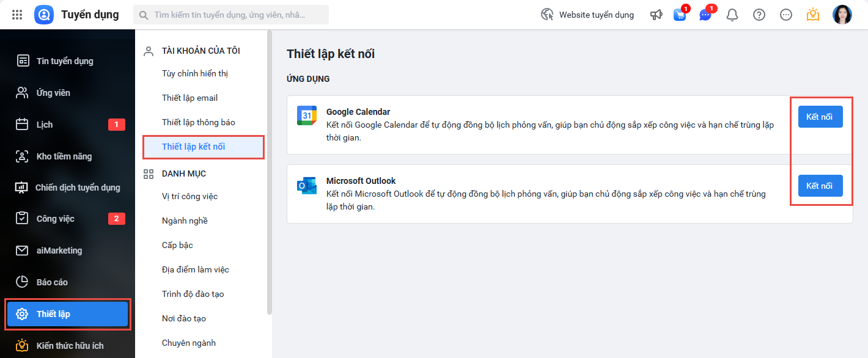
Task: Click the help question mark icon
Action: pyautogui.click(x=759, y=15)
